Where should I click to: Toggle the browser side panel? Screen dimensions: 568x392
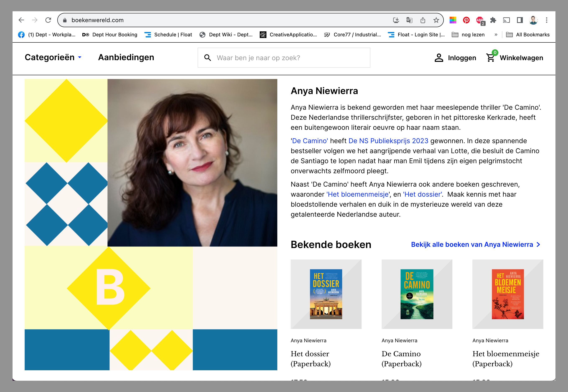(x=520, y=20)
